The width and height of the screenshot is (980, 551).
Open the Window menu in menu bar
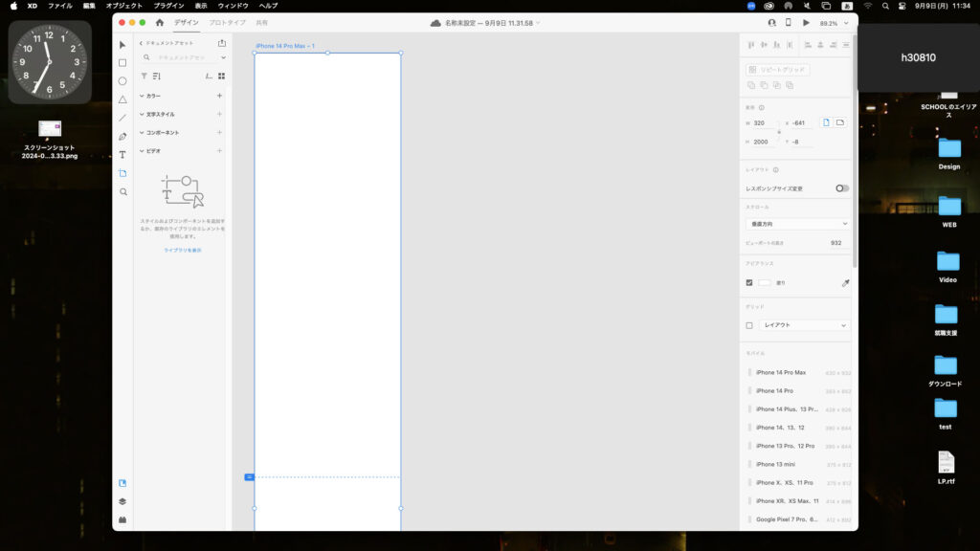234,6
